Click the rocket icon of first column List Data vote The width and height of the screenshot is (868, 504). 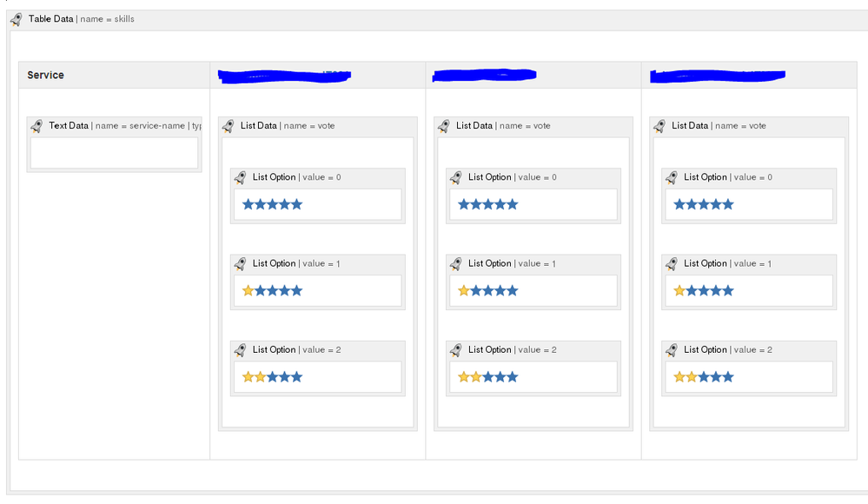[228, 126]
